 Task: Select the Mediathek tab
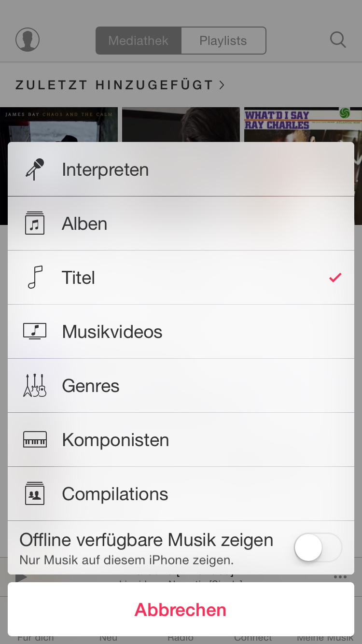point(139,41)
